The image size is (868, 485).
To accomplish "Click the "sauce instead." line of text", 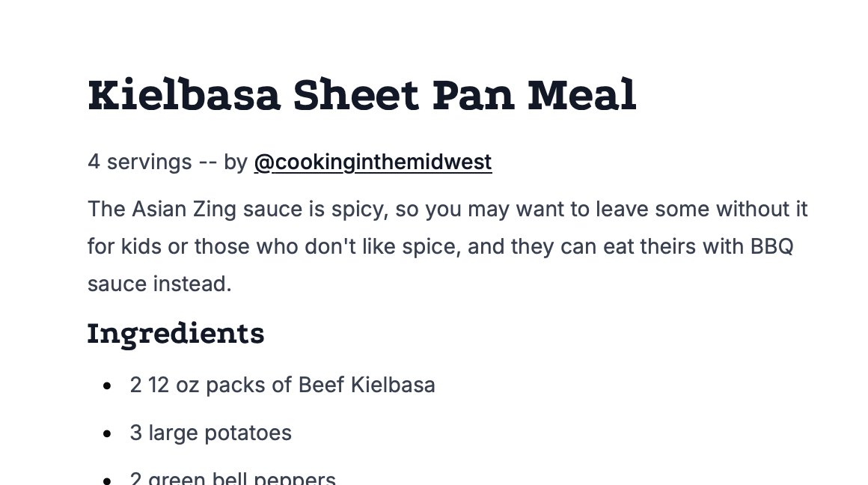I will (x=159, y=284).
